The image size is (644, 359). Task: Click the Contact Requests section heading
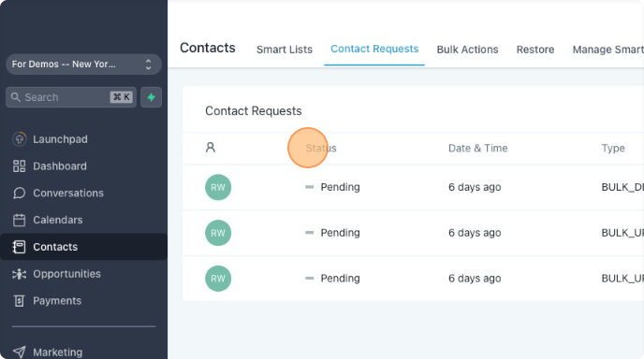254,111
